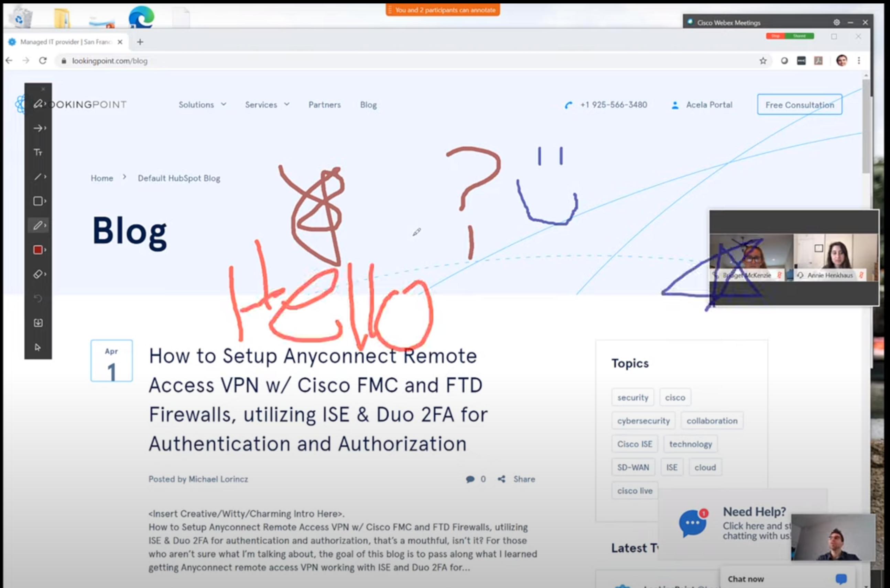Viewport: 890px width, 588px height.
Task: Click the annotation participants notification banner
Action: (x=443, y=10)
